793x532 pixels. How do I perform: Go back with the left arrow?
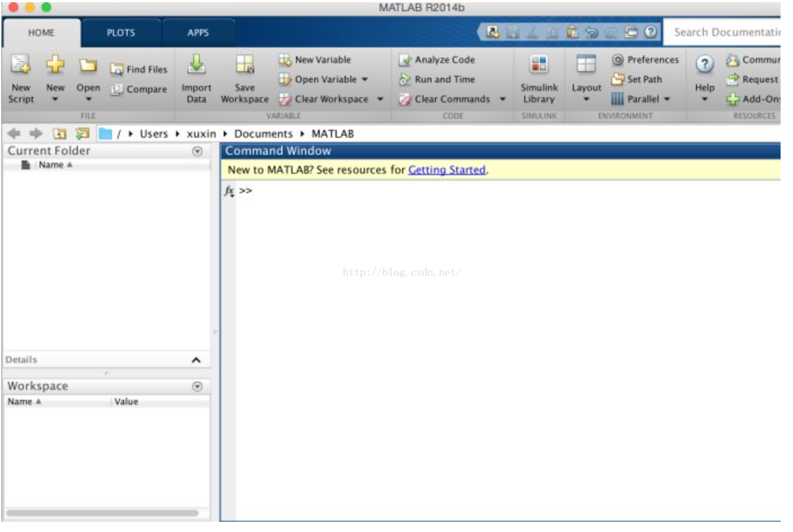[x=14, y=133]
